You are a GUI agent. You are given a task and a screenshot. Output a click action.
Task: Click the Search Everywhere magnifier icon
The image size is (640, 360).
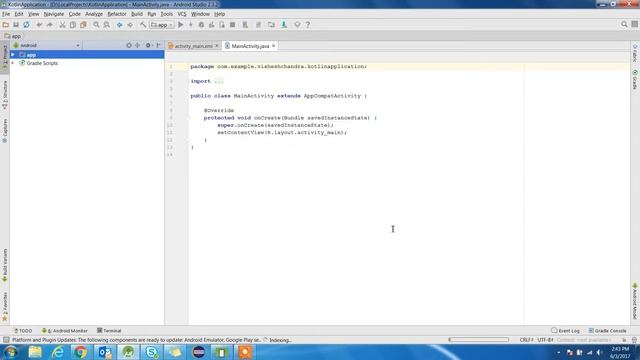(624, 24)
